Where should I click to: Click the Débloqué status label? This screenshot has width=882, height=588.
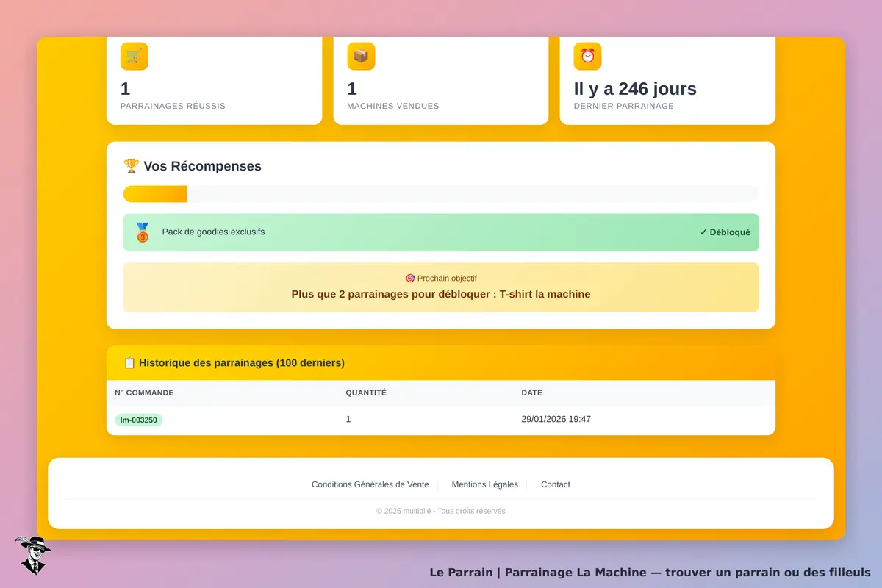click(725, 232)
